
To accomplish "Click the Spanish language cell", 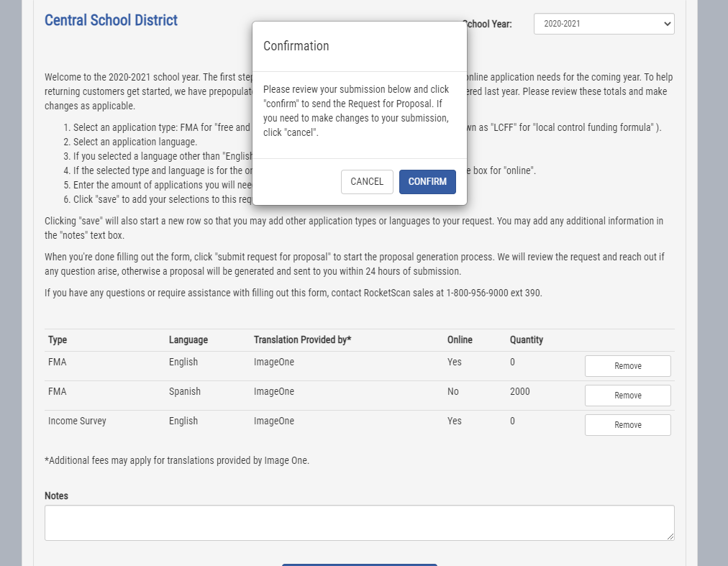I will 185,391.
